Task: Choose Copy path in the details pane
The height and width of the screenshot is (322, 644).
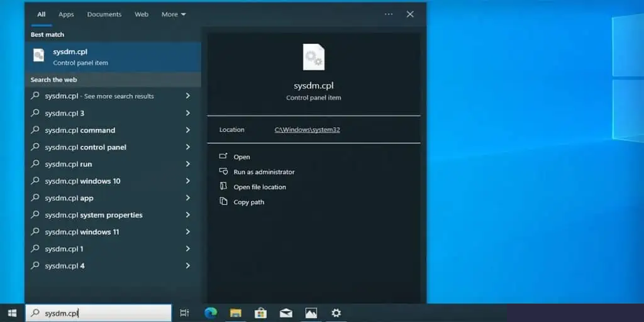Action: pos(248,203)
